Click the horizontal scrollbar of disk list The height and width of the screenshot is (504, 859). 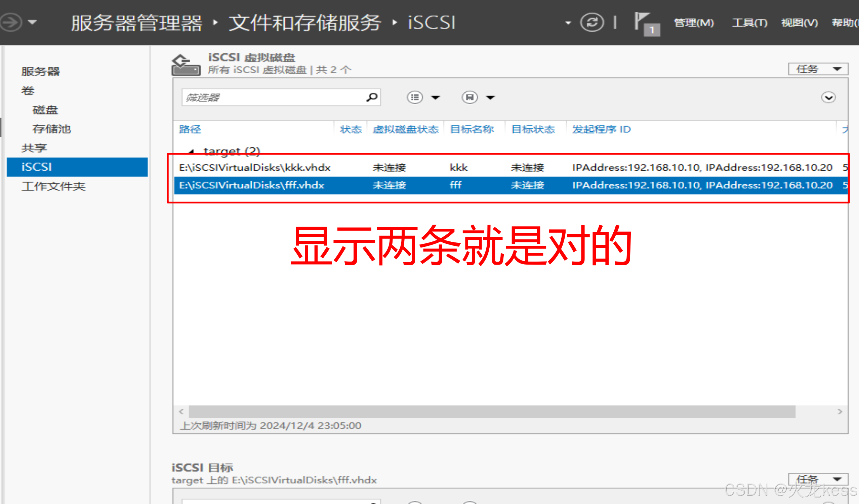coord(492,411)
